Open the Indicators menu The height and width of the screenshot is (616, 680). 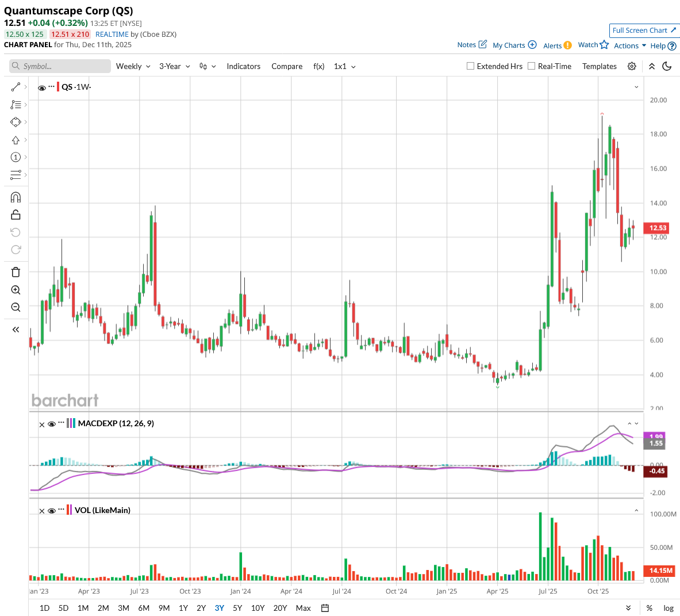(243, 66)
